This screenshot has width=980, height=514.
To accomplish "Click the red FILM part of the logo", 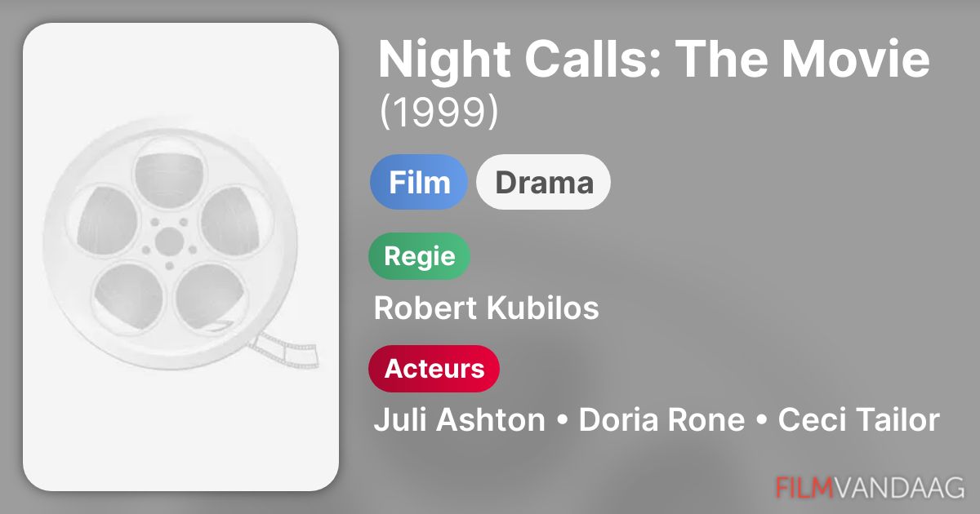I will click(x=804, y=487).
